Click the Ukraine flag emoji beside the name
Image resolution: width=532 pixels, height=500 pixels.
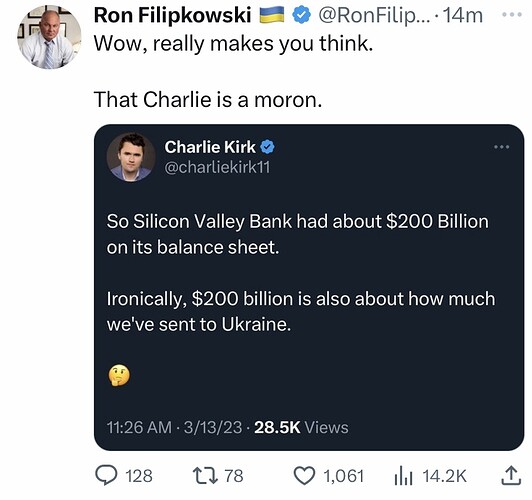click(x=272, y=16)
